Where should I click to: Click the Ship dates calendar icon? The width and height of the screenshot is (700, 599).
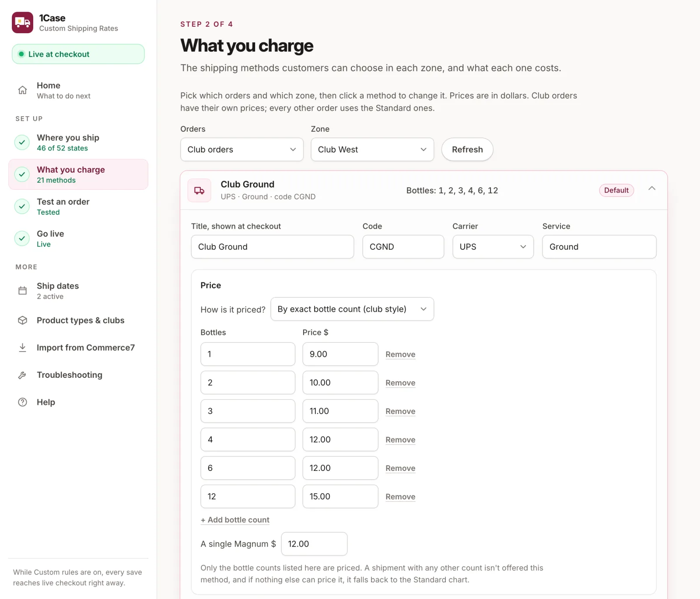pos(22,291)
